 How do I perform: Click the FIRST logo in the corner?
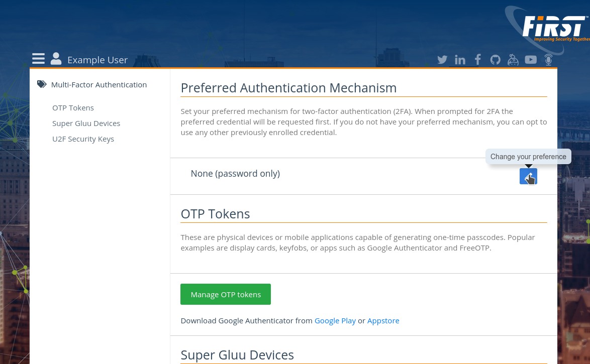tap(547, 29)
